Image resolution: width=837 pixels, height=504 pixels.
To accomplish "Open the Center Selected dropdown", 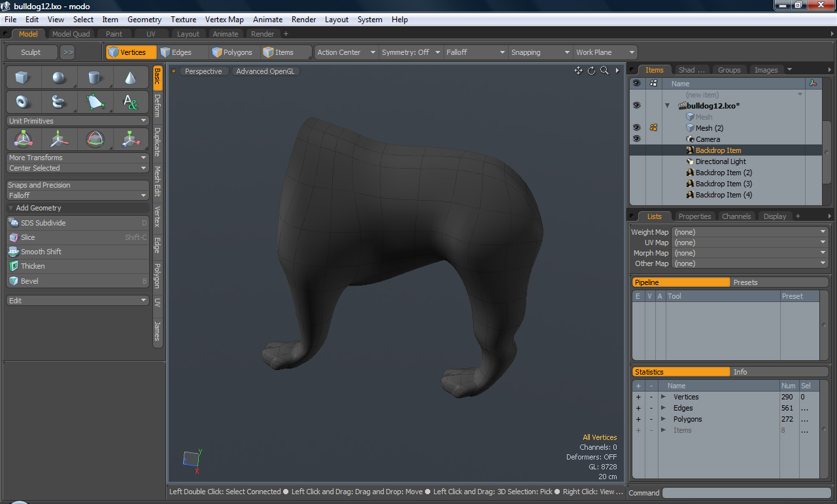I will pos(78,168).
